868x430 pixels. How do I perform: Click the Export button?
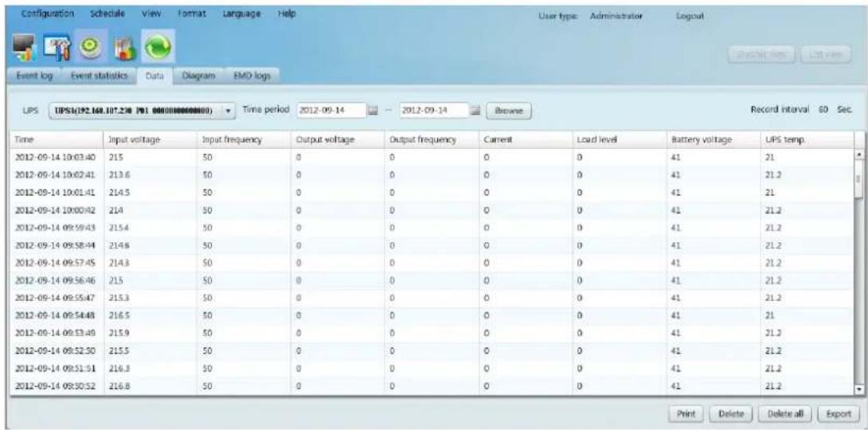(x=839, y=412)
